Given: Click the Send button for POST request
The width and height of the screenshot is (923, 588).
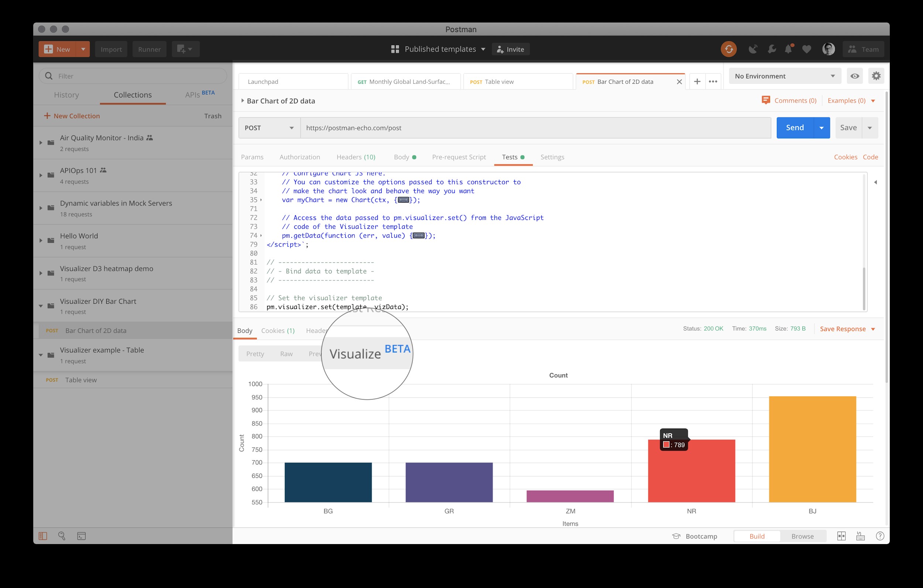Looking at the screenshot, I should 795,127.
